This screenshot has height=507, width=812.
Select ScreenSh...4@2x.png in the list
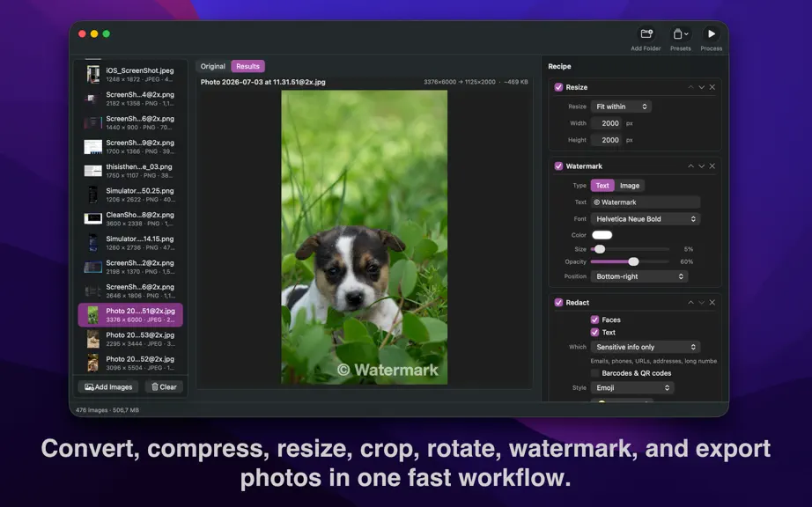(130, 99)
